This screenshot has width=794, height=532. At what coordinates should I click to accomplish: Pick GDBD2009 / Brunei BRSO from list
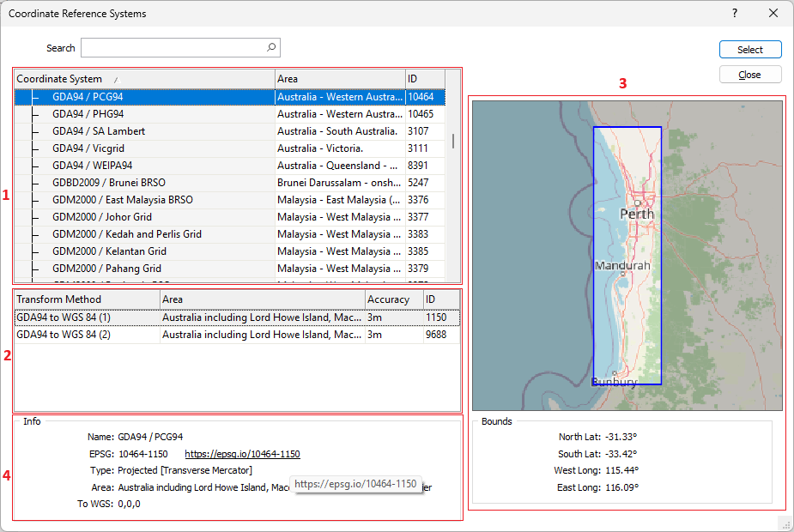coord(108,183)
